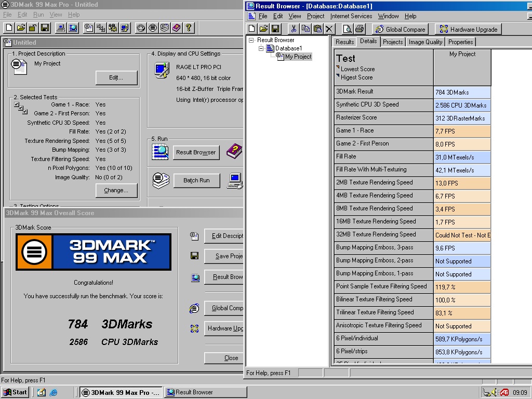Click the My Project column header
Image resolution: width=532 pixels, height=399 pixels.
click(462, 68)
